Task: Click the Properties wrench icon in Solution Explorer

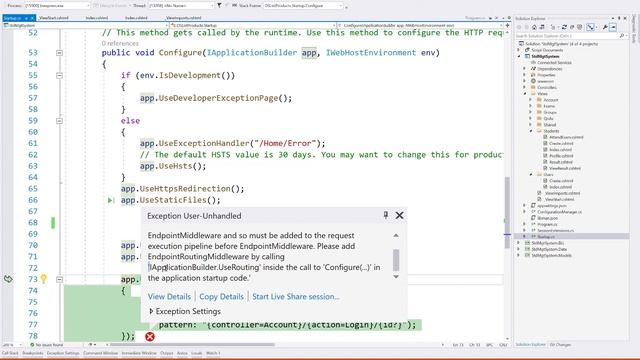Action: [605, 27]
